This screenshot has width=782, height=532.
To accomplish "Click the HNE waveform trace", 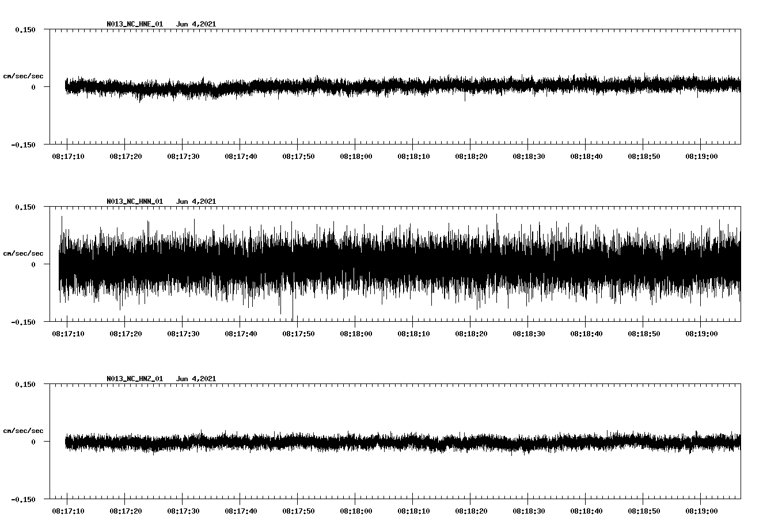I will tap(403, 86).
